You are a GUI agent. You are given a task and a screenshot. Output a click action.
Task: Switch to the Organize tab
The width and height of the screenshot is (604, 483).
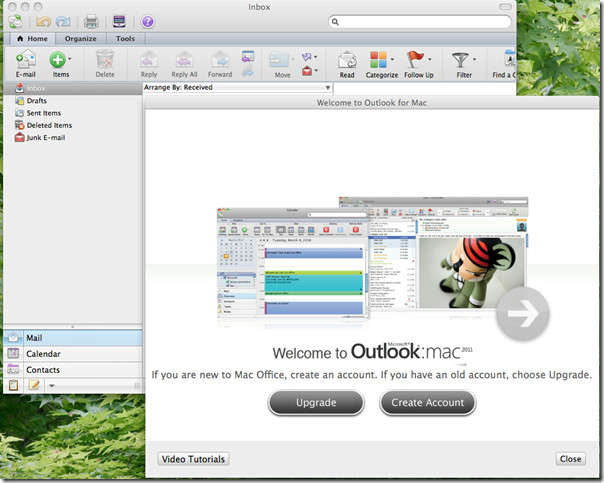coord(81,39)
